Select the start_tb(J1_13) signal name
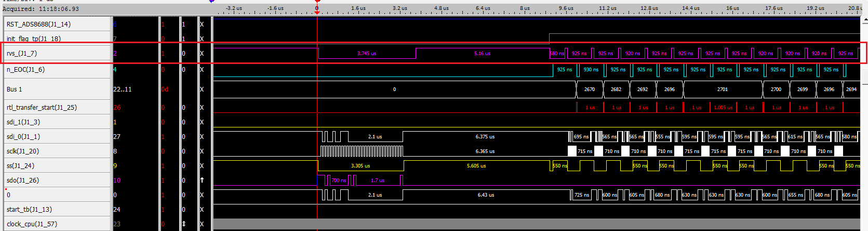Image resolution: width=868 pixels, height=231 pixels. pyautogui.click(x=29, y=209)
